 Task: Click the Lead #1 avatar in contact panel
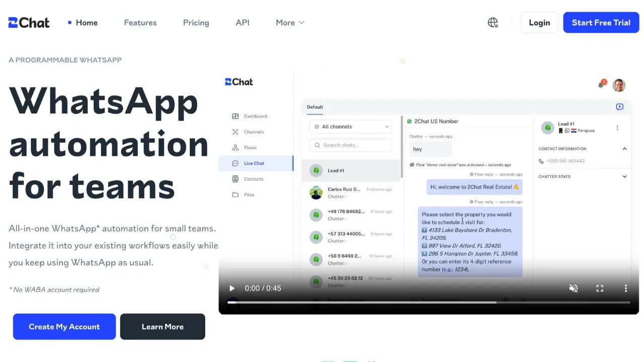pos(547,128)
